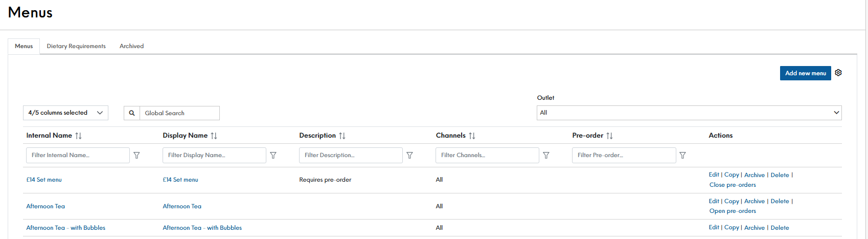Open the Outlet dropdown showing All
Image resolution: width=868 pixels, height=239 pixels.
coord(689,113)
